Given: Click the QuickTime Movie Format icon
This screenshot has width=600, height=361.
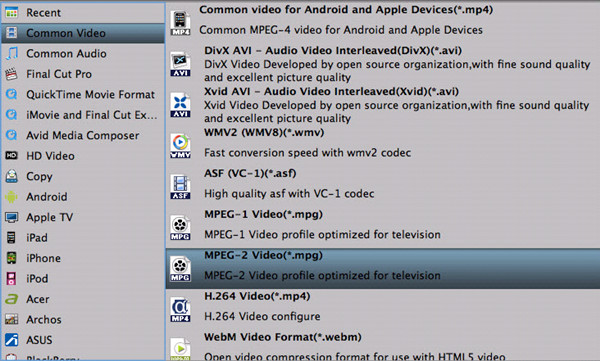Looking at the screenshot, I should click(11, 94).
